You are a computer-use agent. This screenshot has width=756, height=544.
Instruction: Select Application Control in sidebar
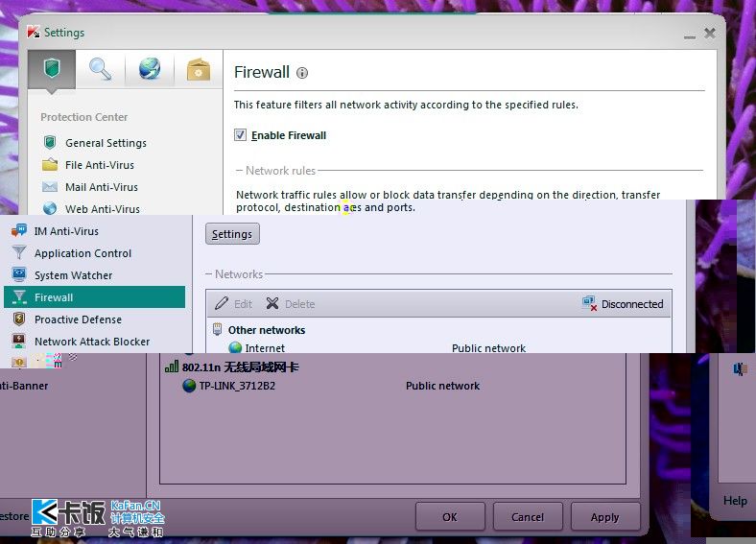(83, 253)
